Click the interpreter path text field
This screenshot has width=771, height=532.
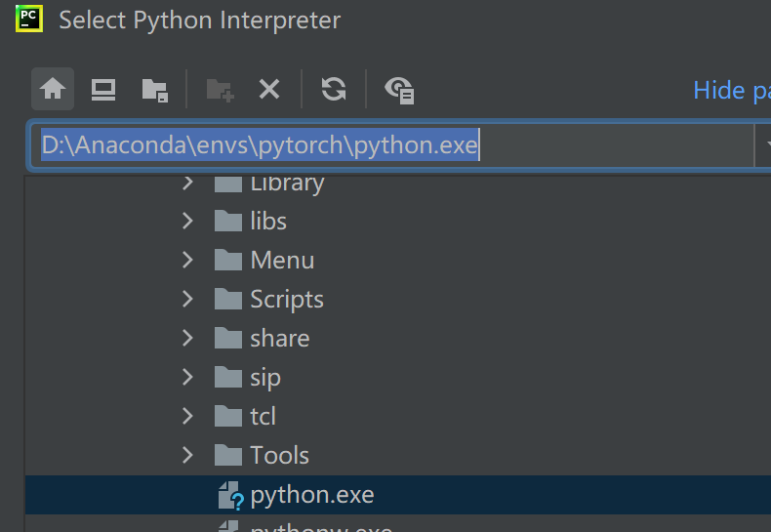392,145
